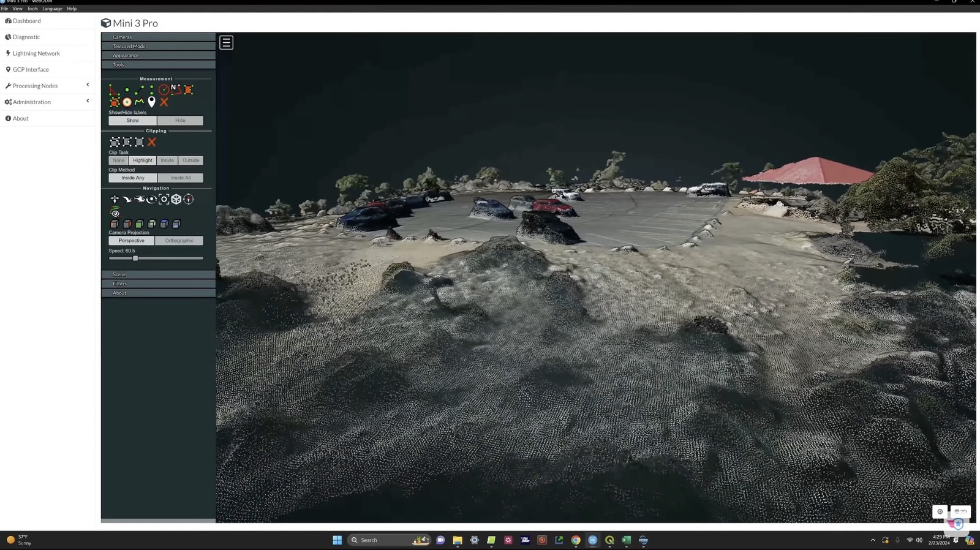The height and width of the screenshot is (550, 980).
Task: Open the Tools menu in menu bar
Action: point(32,9)
